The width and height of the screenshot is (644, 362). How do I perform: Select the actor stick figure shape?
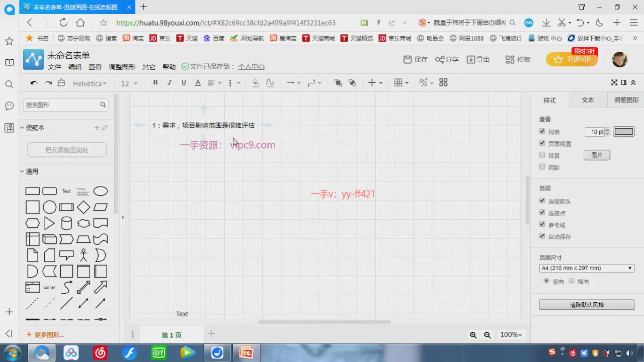pyautogui.click(x=83, y=255)
